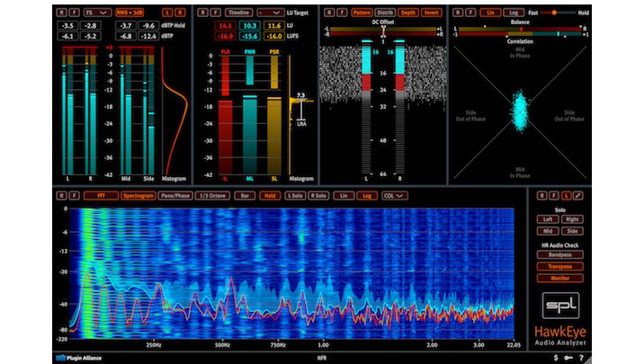Click the R reset icon in the level meter panel

(61, 13)
